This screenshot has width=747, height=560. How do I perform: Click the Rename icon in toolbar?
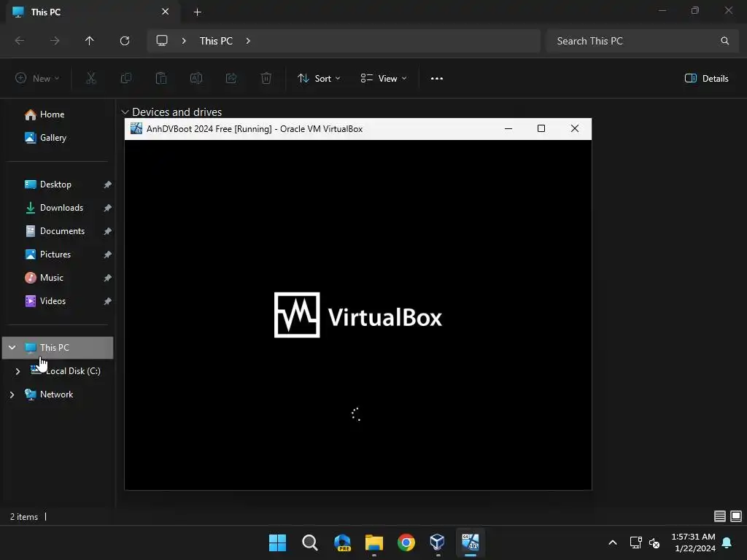click(x=196, y=79)
